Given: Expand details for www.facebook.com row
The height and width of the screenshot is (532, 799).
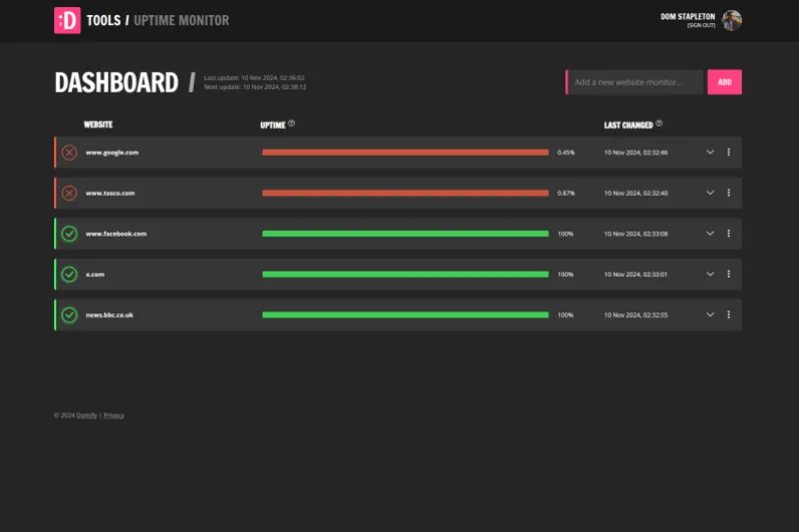Looking at the screenshot, I should point(710,234).
